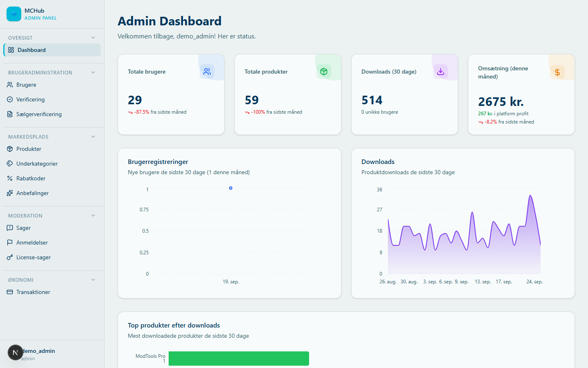This screenshot has width=588, height=368.
Task: Open the Produkter page
Action: pyautogui.click(x=52, y=149)
